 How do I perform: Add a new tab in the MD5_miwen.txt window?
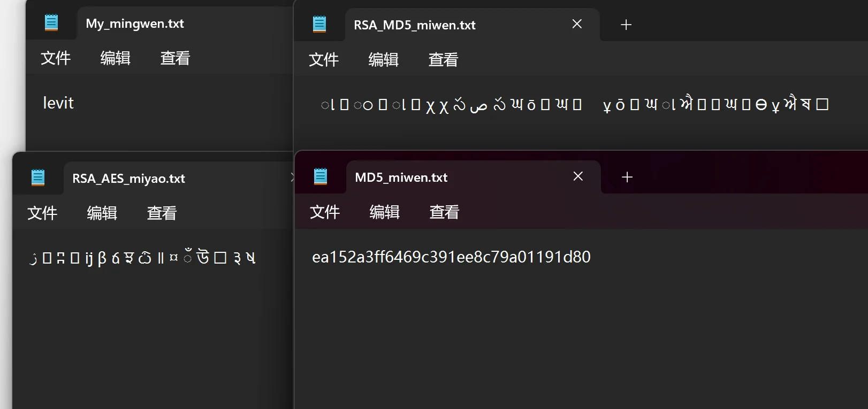(x=627, y=177)
